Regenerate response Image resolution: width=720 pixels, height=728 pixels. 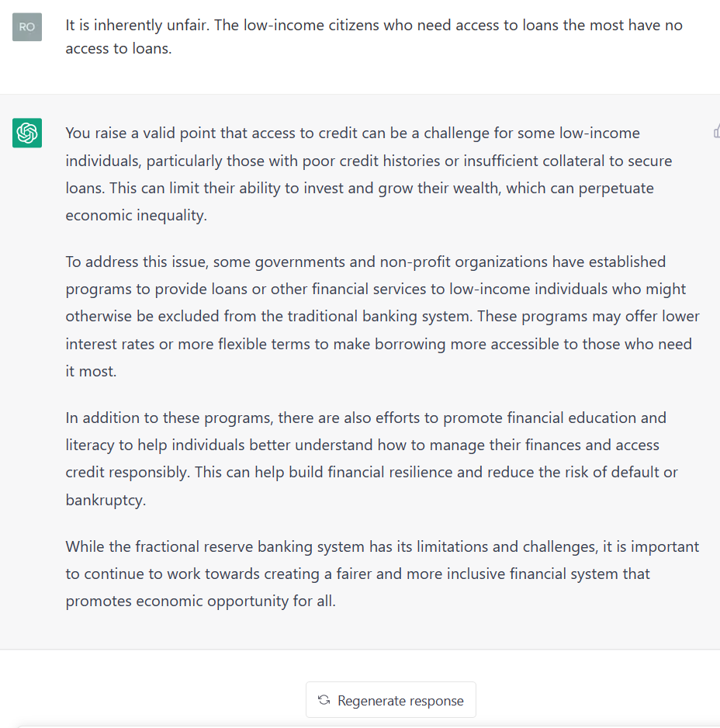tap(391, 700)
